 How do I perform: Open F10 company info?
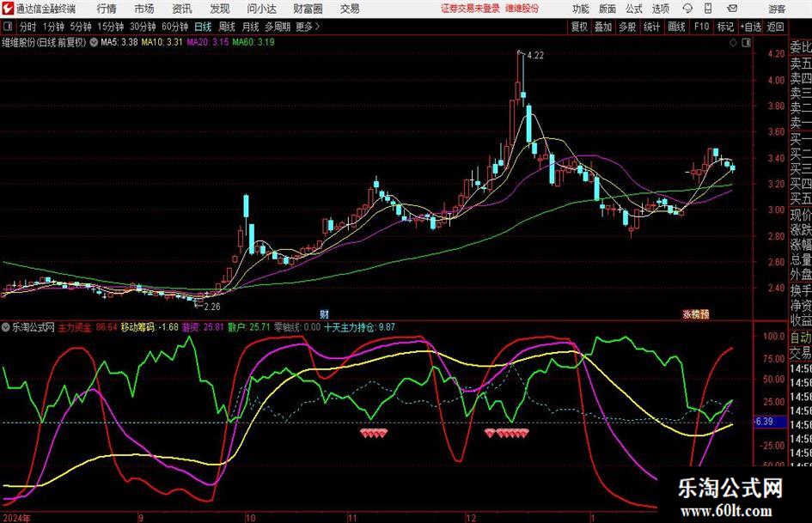pyautogui.click(x=701, y=27)
